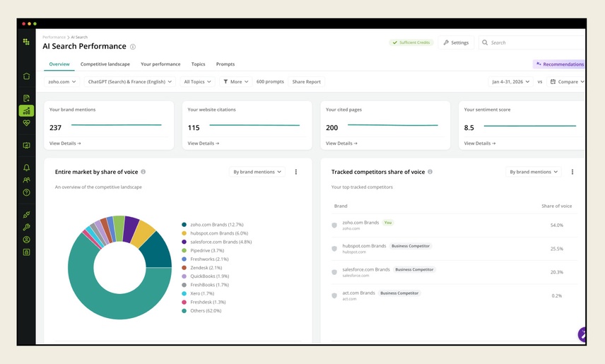Switch to the Overview tab

click(59, 64)
